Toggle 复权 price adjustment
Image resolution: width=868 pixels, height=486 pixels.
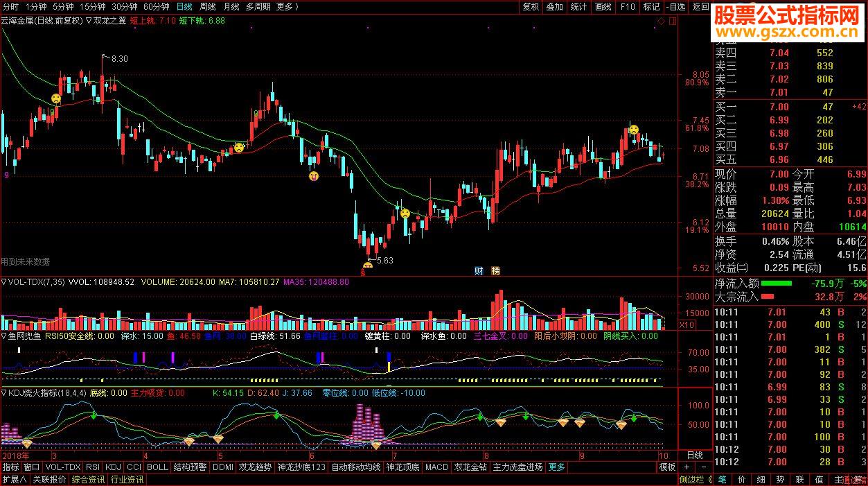[531, 7]
